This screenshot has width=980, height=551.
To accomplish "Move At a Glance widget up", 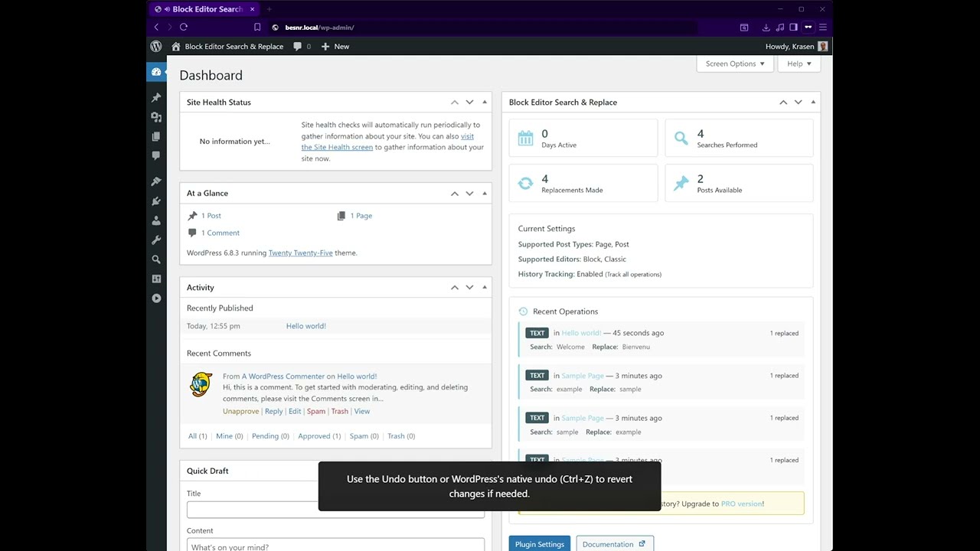I will point(455,194).
